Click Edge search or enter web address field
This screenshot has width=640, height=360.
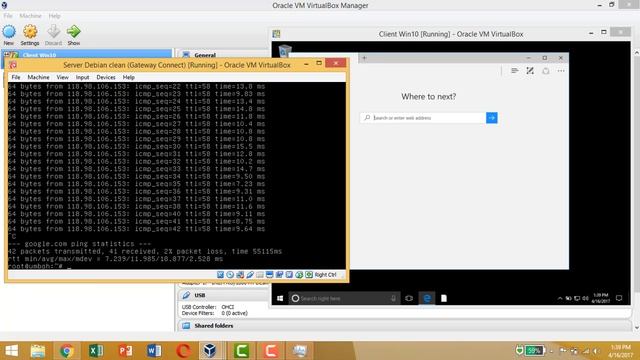point(423,118)
